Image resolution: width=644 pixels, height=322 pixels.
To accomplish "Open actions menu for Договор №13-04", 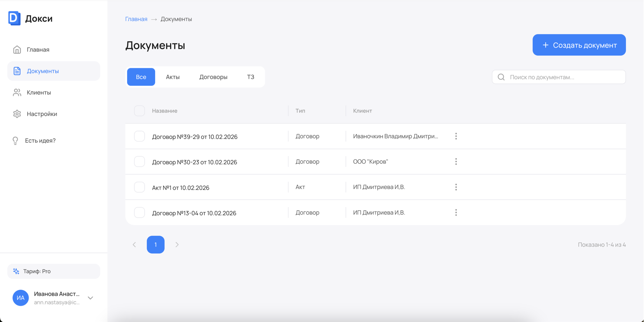I will pyautogui.click(x=456, y=212).
